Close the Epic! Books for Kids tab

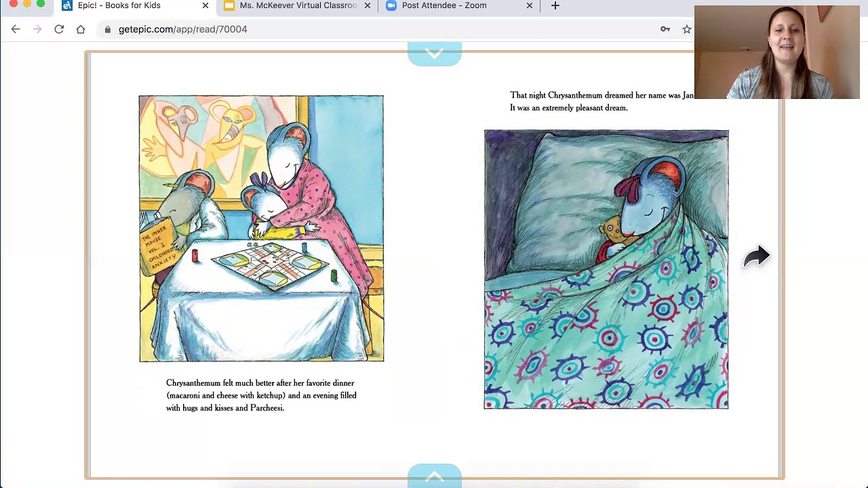205,5
